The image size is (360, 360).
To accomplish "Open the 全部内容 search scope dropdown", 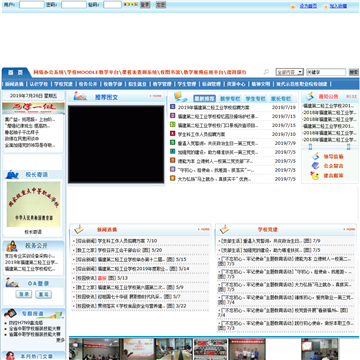I will click(x=289, y=72).
